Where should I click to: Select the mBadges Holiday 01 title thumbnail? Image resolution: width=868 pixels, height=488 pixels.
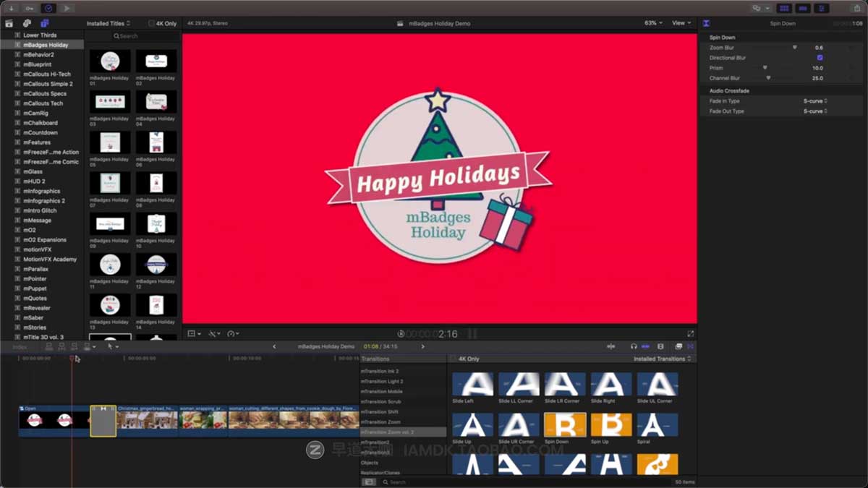(110, 61)
